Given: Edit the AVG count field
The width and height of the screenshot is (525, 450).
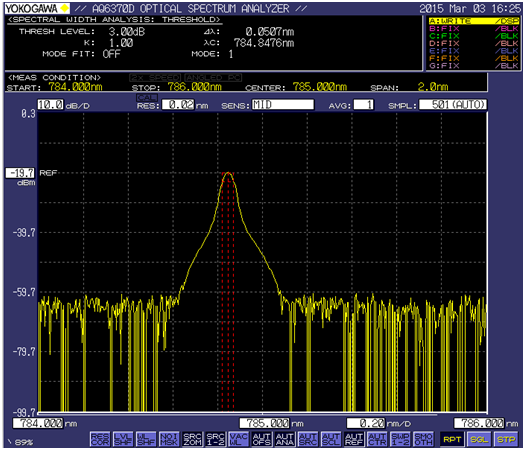Looking at the screenshot, I should point(364,105).
